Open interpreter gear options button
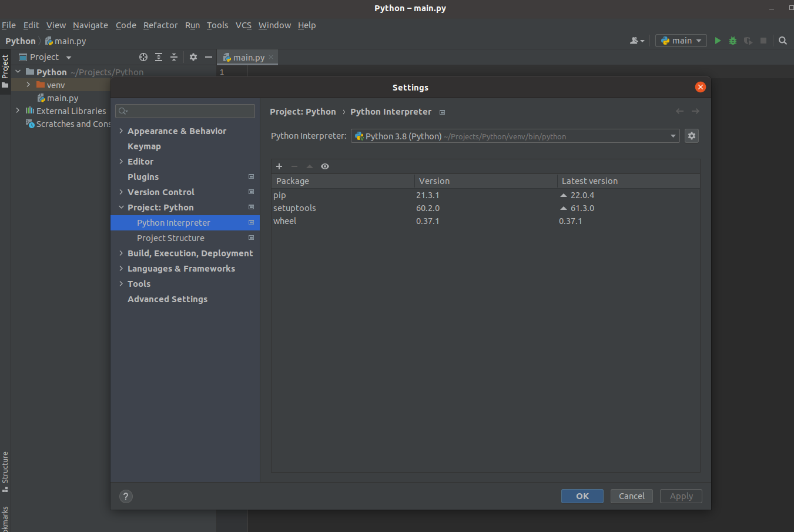 pyautogui.click(x=692, y=136)
